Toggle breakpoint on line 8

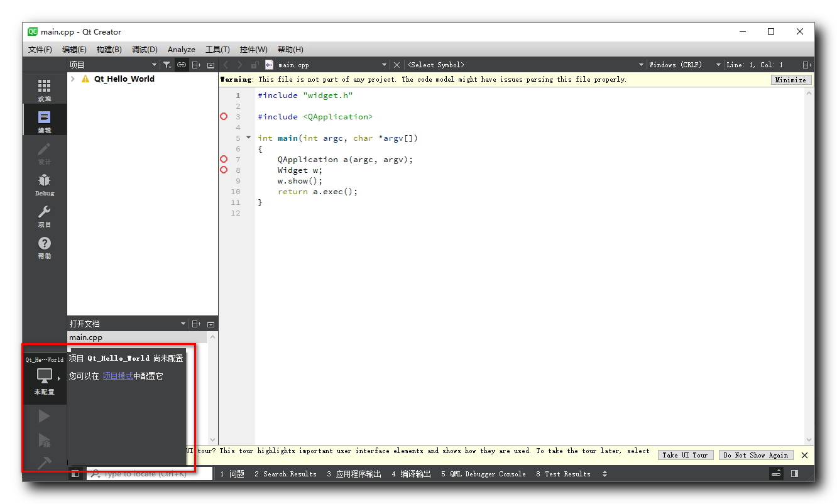click(x=224, y=170)
